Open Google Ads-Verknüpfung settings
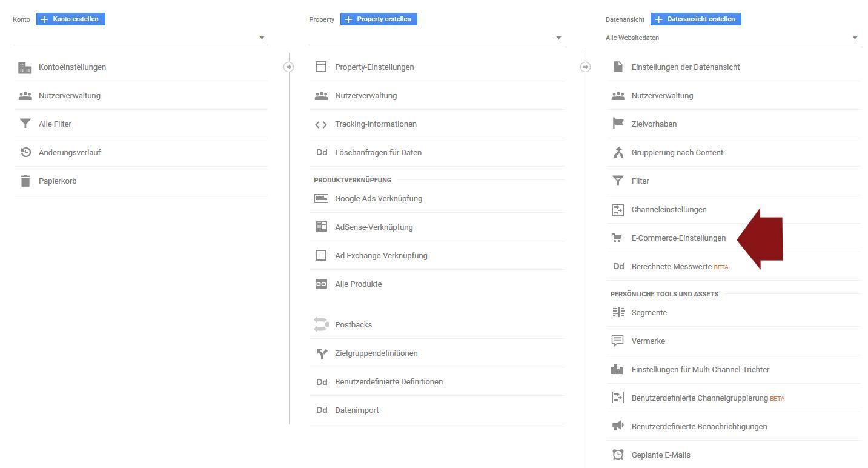This screenshot has width=868, height=468. tap(378, 198)
